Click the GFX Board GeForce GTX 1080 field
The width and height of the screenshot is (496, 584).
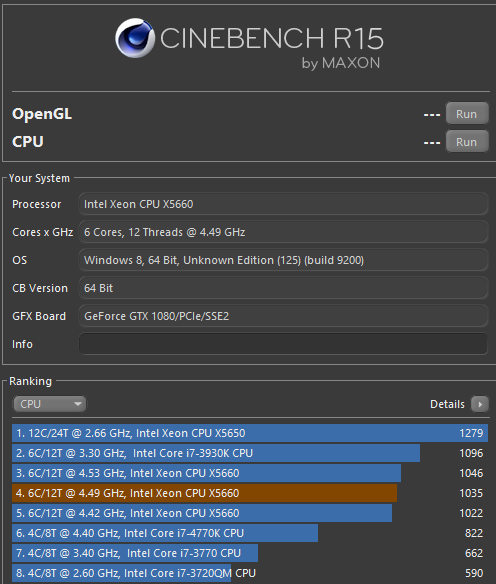(283, 316)
